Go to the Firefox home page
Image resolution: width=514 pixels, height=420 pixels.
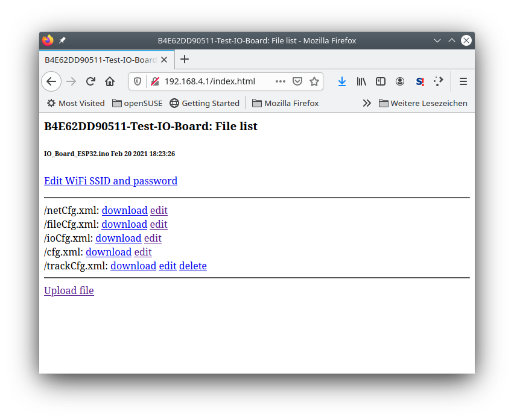[110, 81]
